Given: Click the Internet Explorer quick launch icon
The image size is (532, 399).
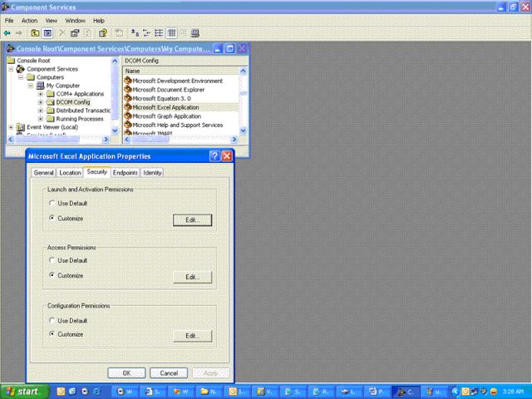Looking at the screenshot, I should 96,392.
